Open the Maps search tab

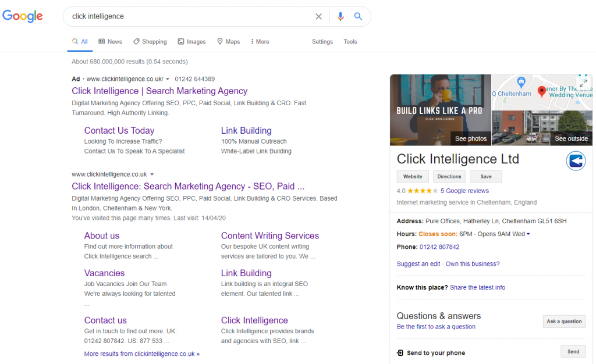pyautogui.click(x=228, y=41)
